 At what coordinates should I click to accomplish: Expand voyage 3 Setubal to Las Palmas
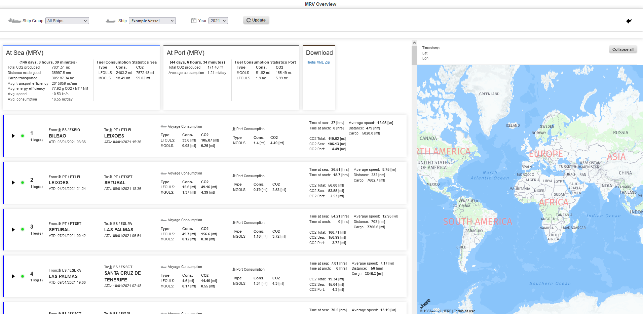click(13, 230)
